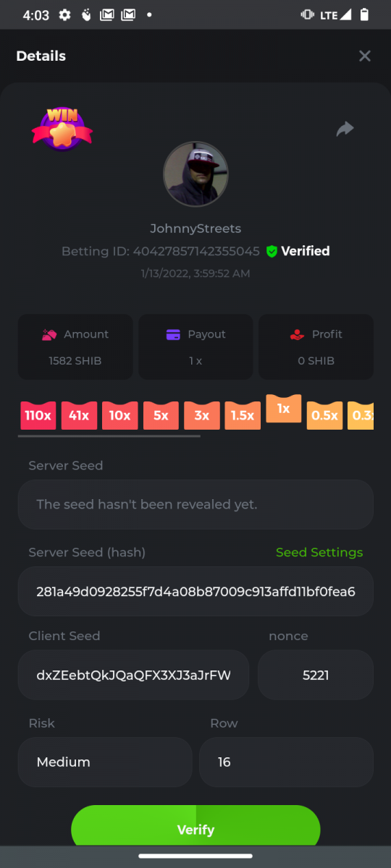Select the highlighted 1x multiplier slot

284,409
